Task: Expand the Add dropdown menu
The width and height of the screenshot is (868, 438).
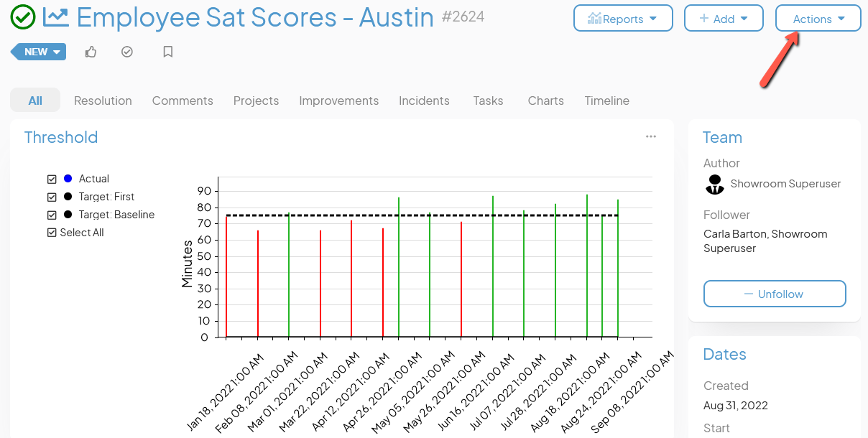Action: pyautogui.click(x=723, y=19)
